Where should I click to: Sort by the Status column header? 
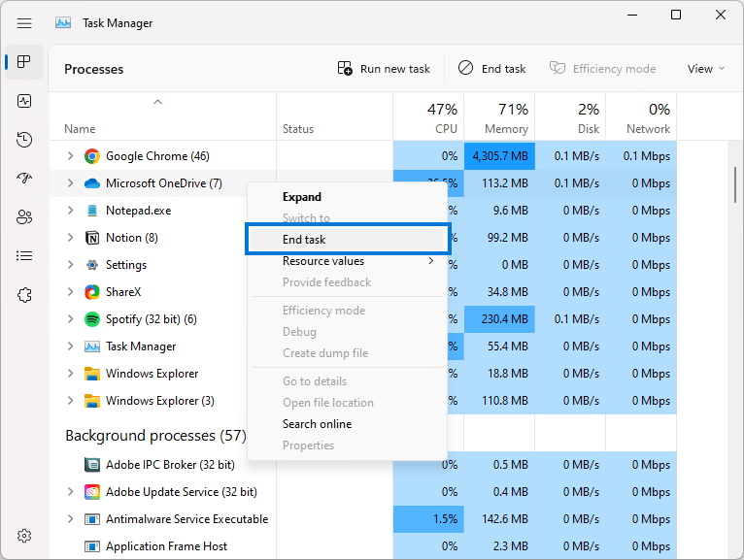(x=334, y=116)
